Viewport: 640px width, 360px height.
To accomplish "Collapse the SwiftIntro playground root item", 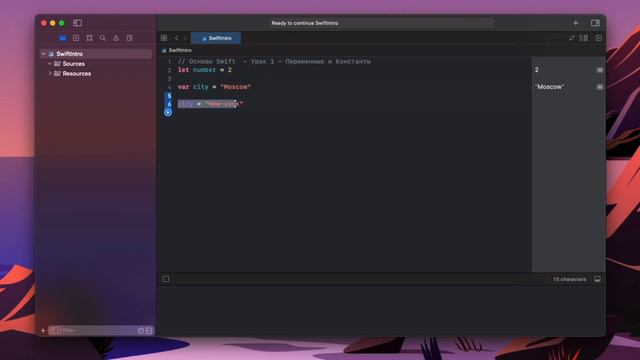I will click(43, 54).
